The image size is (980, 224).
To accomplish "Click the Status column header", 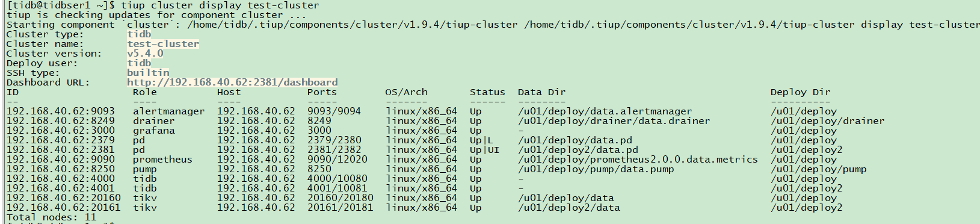I will pyautogui.click(x=487, y=92).
